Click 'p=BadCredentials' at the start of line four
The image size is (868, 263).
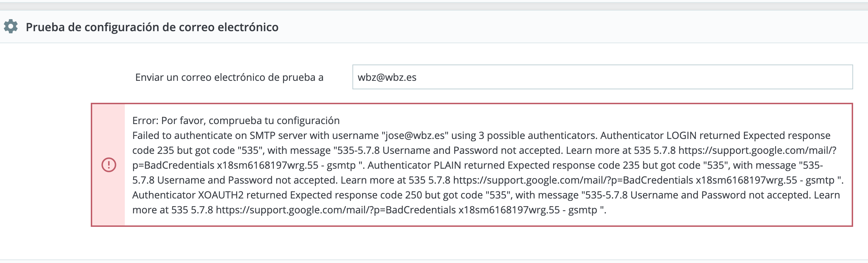point(173,166)
